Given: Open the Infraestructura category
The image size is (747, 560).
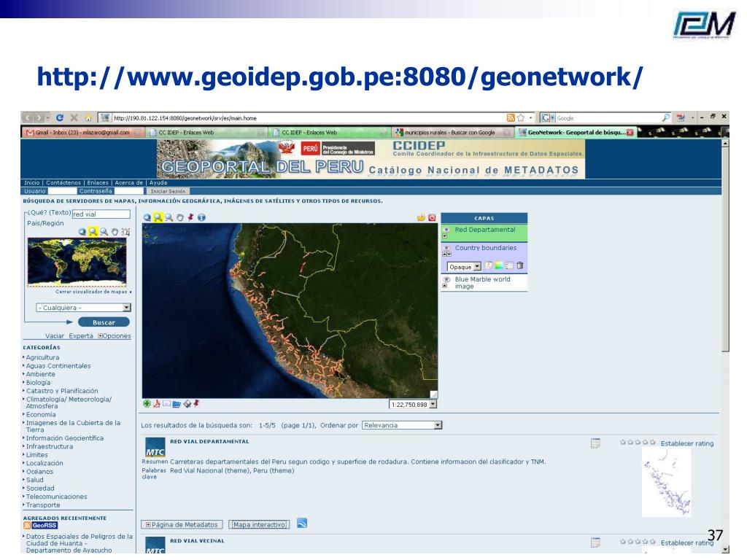Looking at the screenshot, I should pyautogui.click(x=50, y=447).
